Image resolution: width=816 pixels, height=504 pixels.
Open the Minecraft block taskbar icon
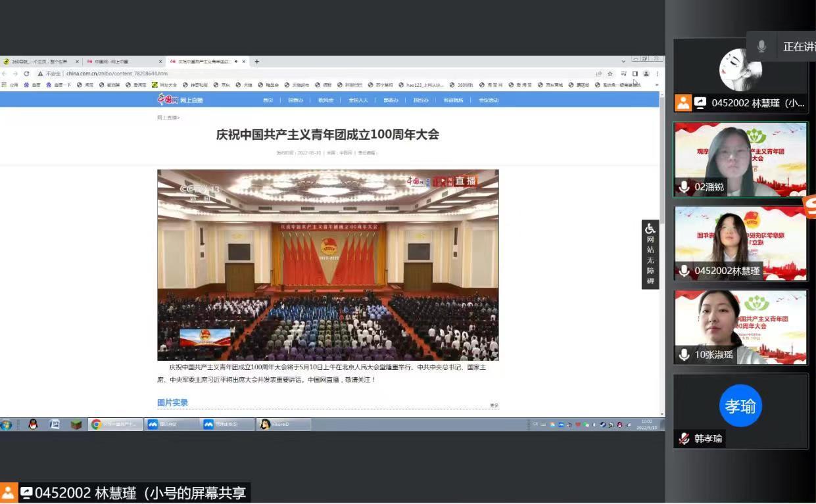coord(76,424)
